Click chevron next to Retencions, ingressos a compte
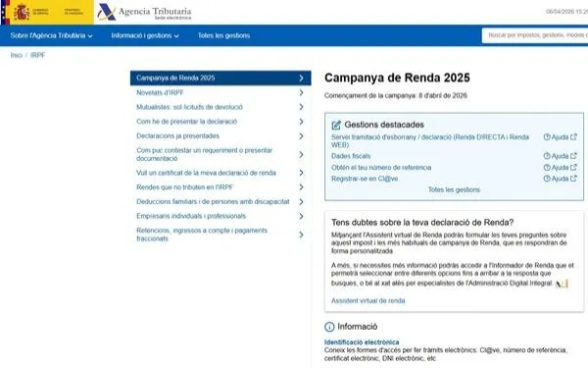 click(x=301, y=235)
